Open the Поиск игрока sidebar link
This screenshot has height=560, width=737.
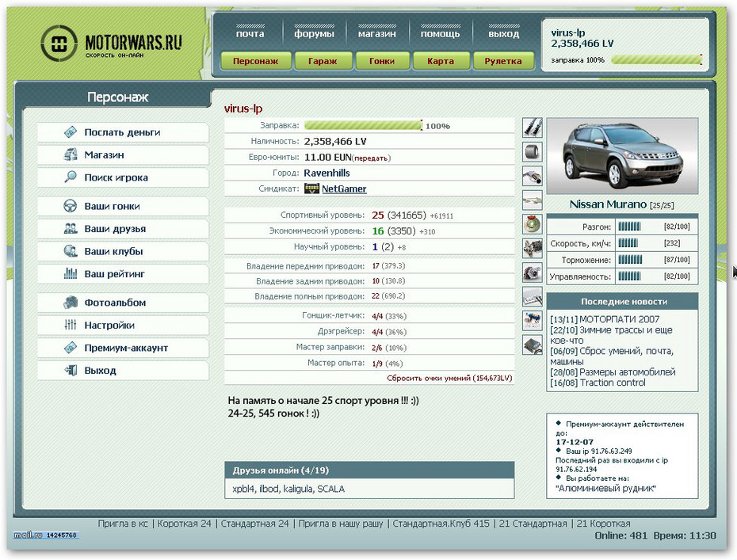(123, 177)
